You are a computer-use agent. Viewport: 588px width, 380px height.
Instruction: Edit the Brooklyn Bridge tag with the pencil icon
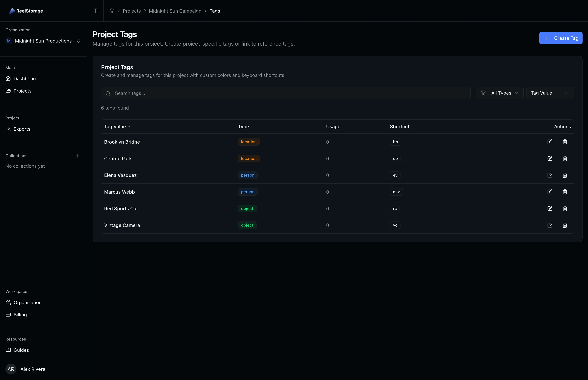click(x=550, y=142)
